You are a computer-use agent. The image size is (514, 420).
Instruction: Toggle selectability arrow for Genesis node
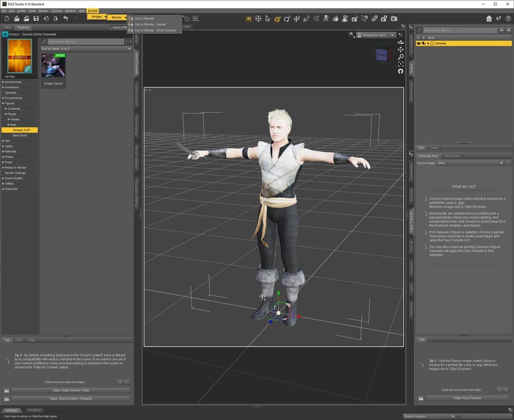[423, 44]
